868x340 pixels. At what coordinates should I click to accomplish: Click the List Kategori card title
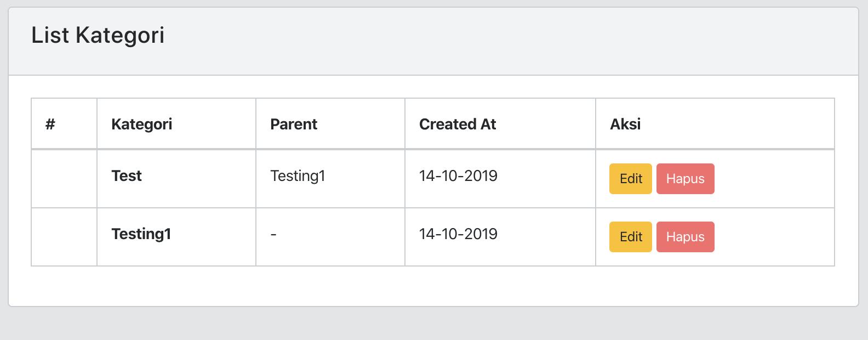pyautogui.click(x=98, y=35)
